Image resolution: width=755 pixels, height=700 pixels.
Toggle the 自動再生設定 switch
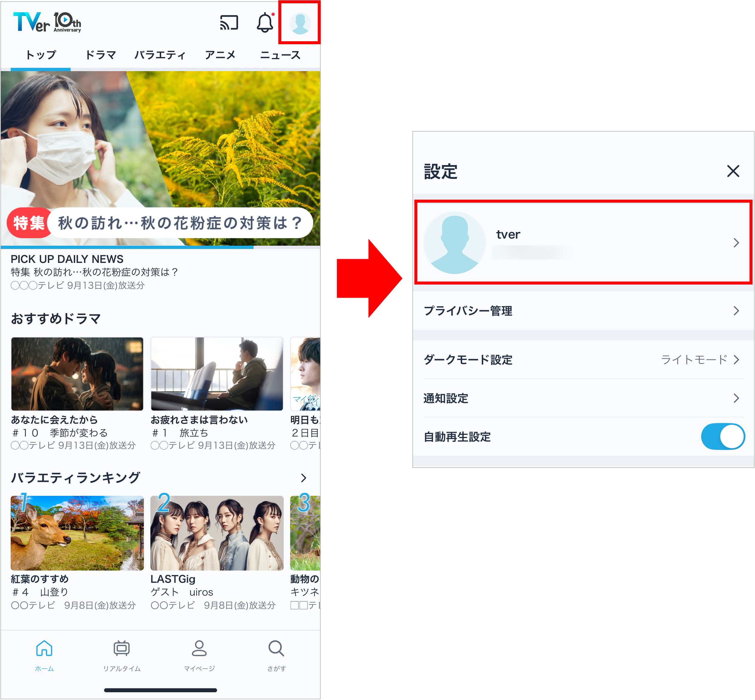coord(722,436)
